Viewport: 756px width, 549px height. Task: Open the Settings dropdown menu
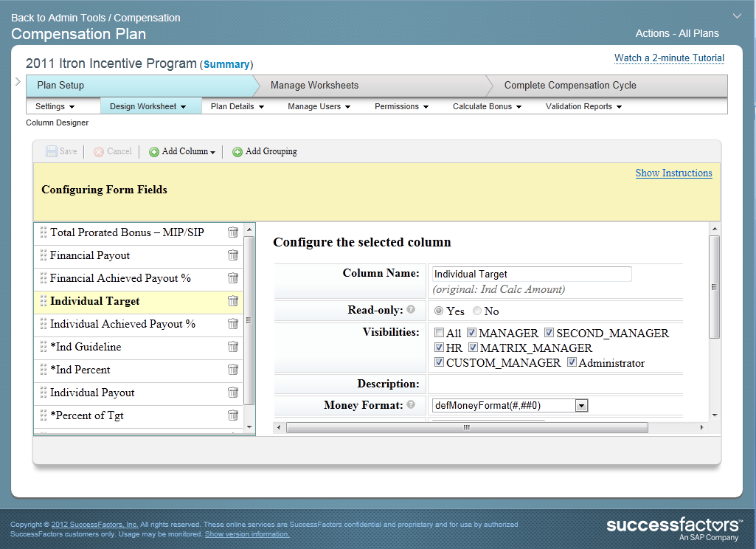coord(55,106)
